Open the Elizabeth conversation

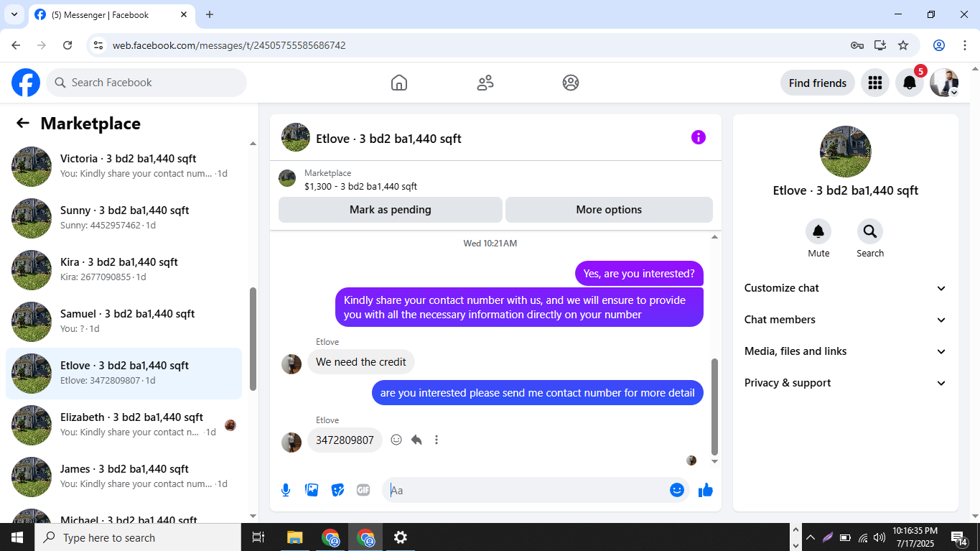click(123, 425)
